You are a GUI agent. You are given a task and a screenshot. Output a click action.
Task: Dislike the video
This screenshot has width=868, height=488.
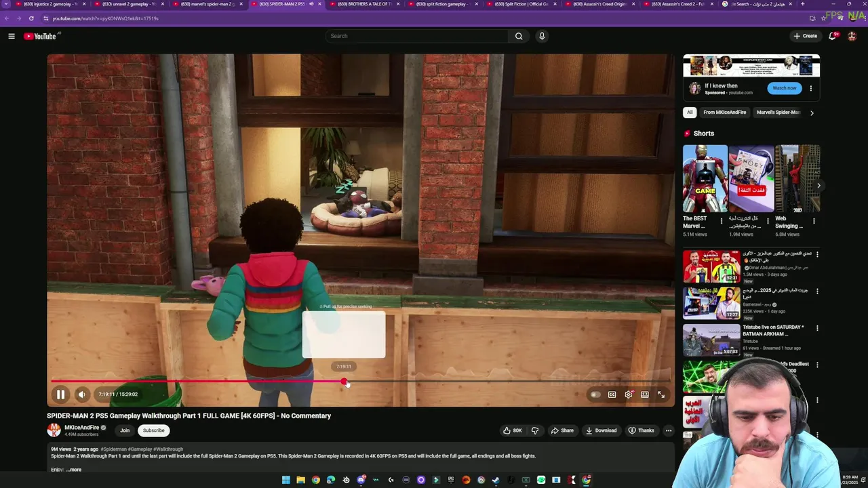tap(535, 430)
